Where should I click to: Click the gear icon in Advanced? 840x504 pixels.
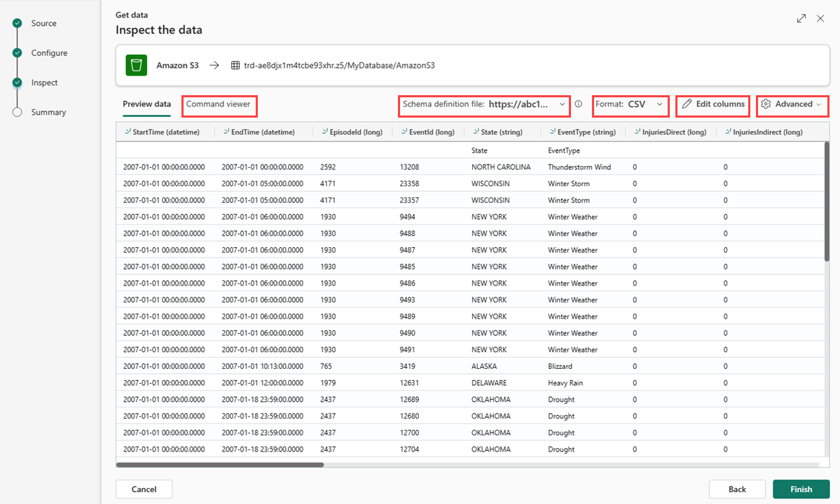pyautogui.click(x=766, y=104)
